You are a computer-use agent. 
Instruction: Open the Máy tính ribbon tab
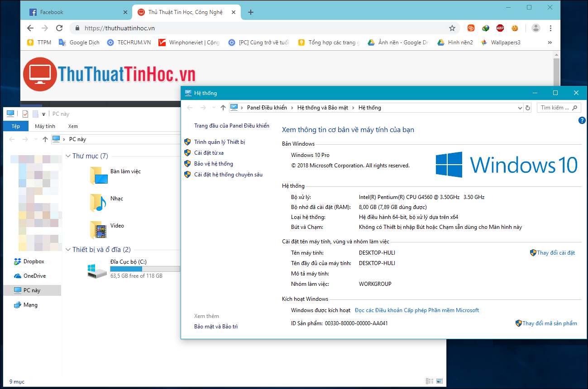(x=45, y=126)
